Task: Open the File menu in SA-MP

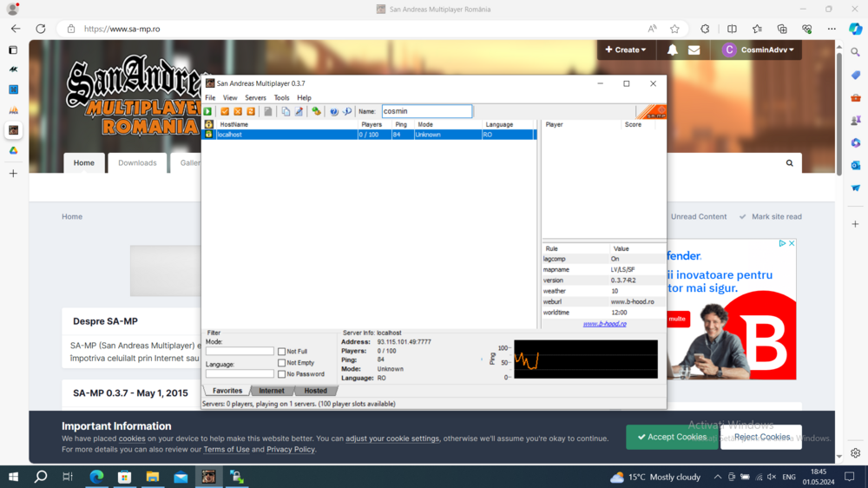Action: pos(210,97)
